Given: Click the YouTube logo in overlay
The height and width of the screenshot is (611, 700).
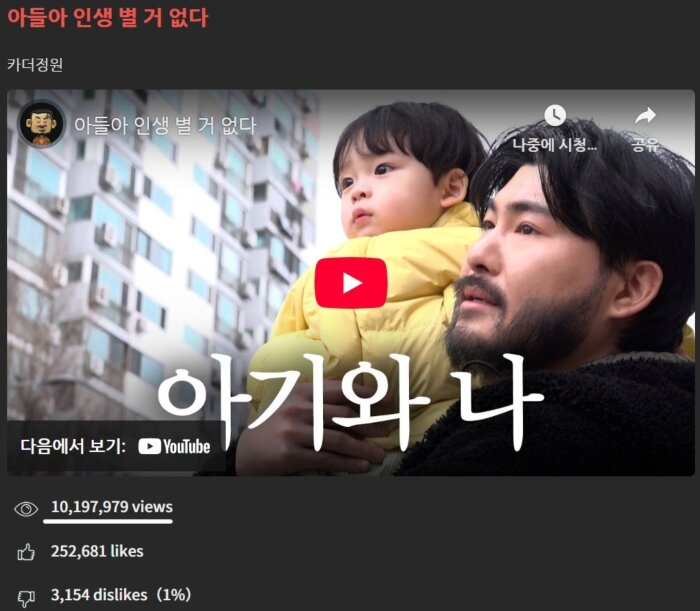Looking at the screenshot, I should point(174,446).
